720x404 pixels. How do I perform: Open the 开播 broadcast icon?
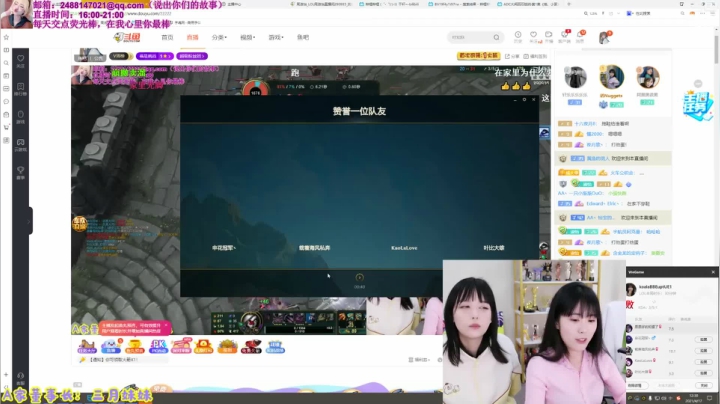pos(549,36)
